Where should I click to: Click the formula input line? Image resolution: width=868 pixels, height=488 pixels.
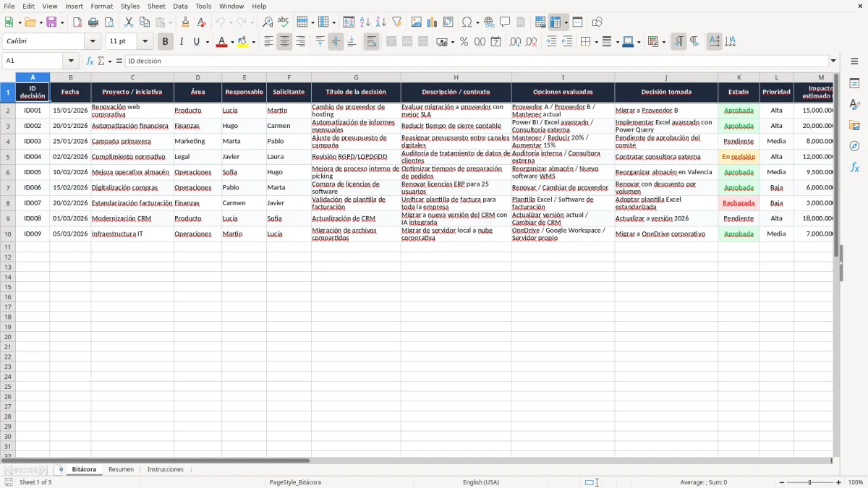(477, 61)
